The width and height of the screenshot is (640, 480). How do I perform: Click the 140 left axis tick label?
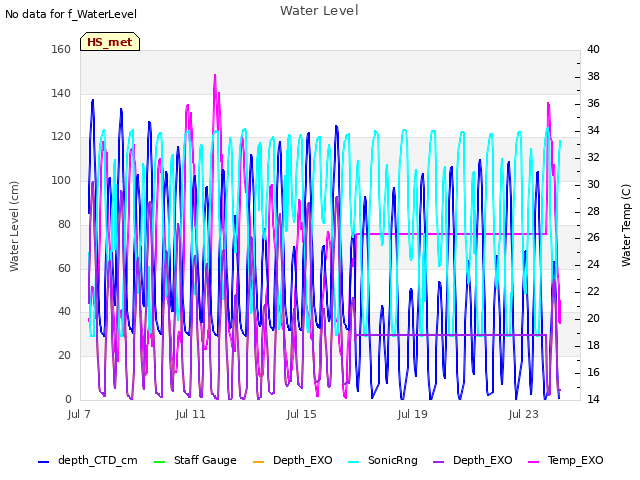[61, 93]
